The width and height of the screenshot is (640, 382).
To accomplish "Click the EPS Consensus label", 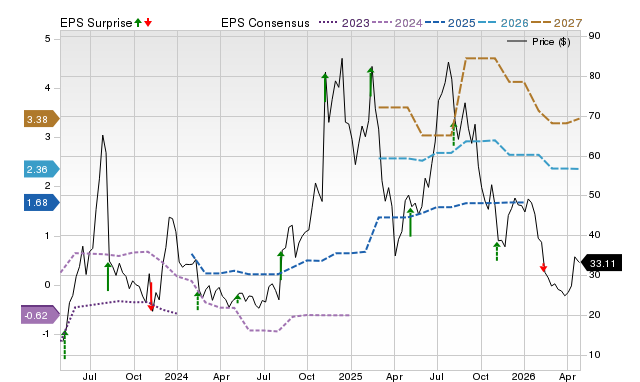I will [265, 23].
